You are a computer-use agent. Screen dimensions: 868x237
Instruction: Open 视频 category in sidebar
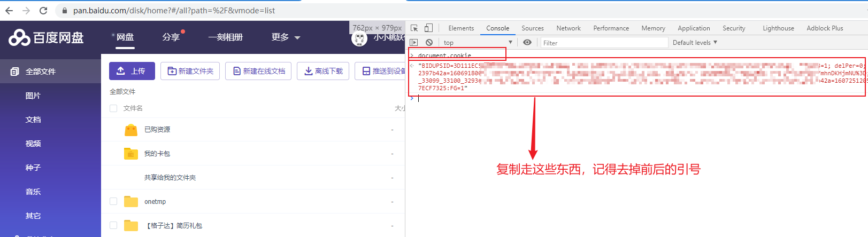[33, 144]
